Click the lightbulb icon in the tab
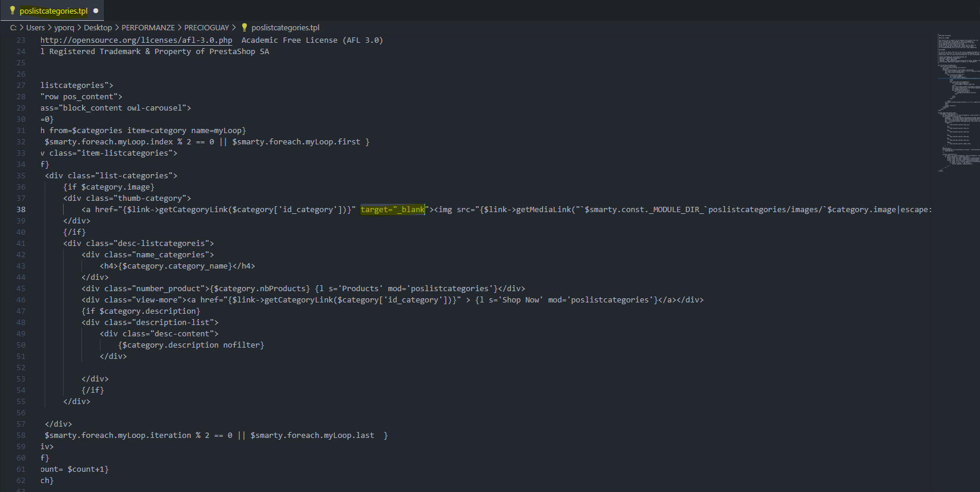 point(12,11)
